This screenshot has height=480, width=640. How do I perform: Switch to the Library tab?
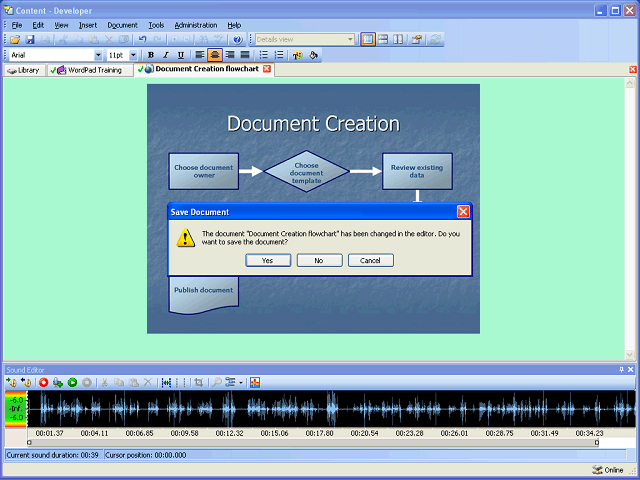(x=24, y=70)
